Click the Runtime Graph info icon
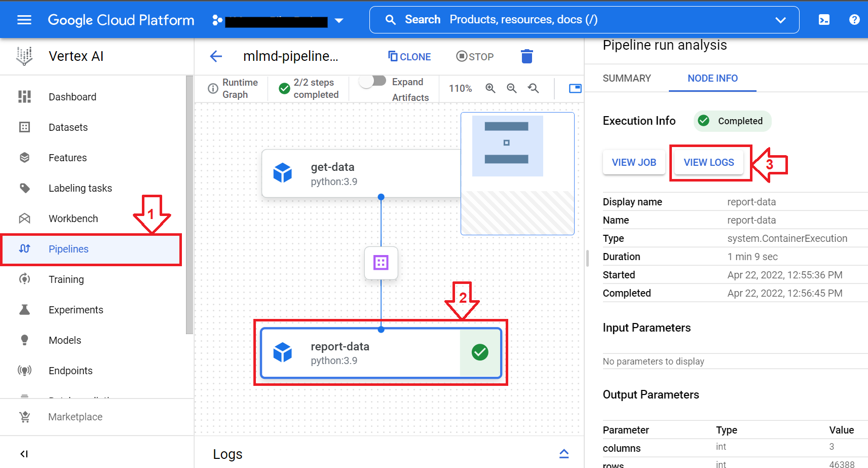 pyautogui.click(x=213, y=89)
